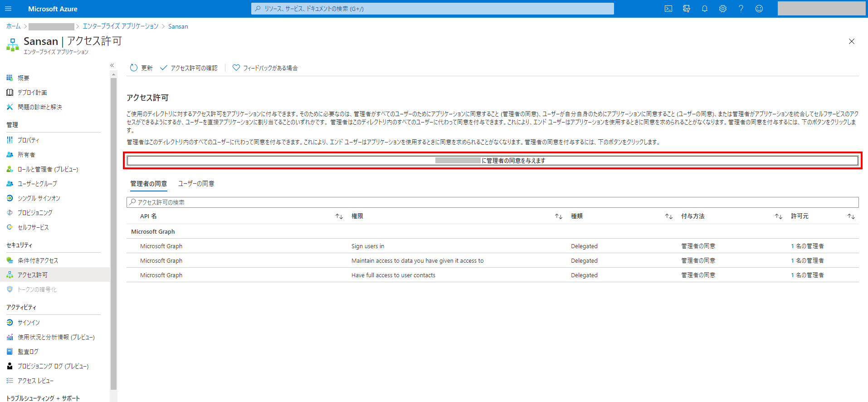Sort by 種類 column arrows
This screenshot has height=402, width=868.
(668, 216)
